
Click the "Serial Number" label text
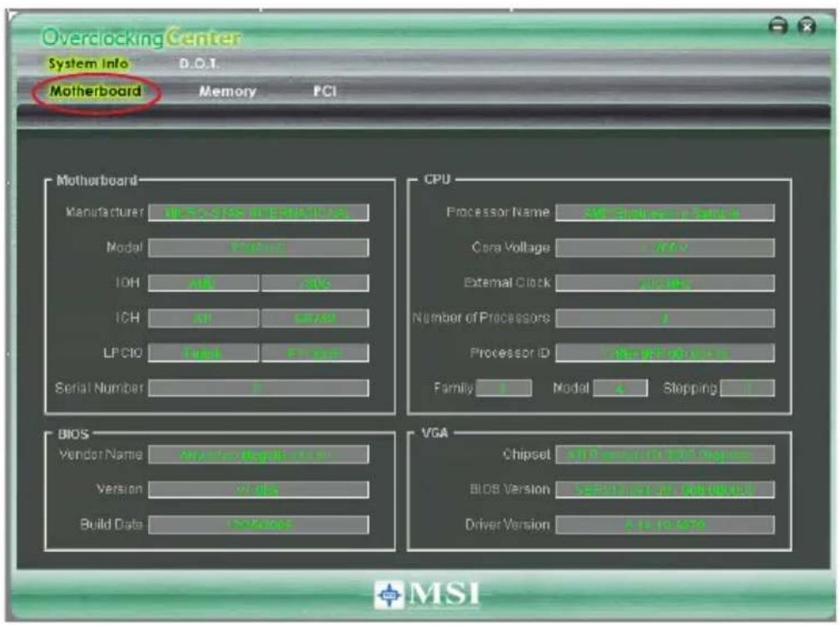(99, 388)
